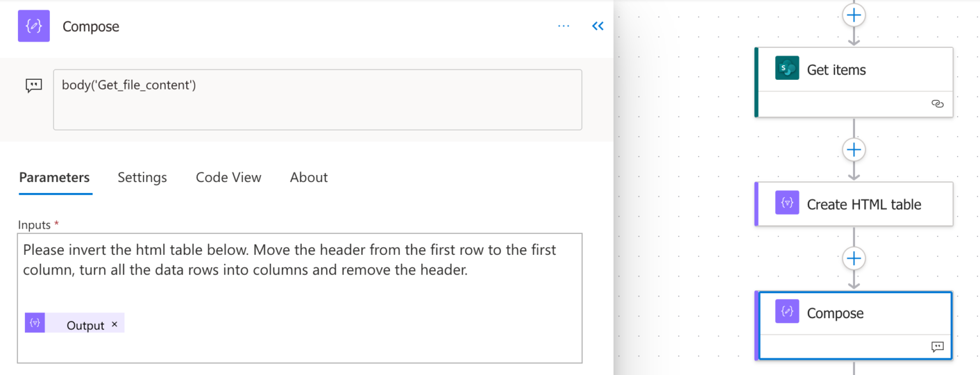Insert step between Get items and HTML table
Viewport: 980px width, 375px height.
coord(854,150)
